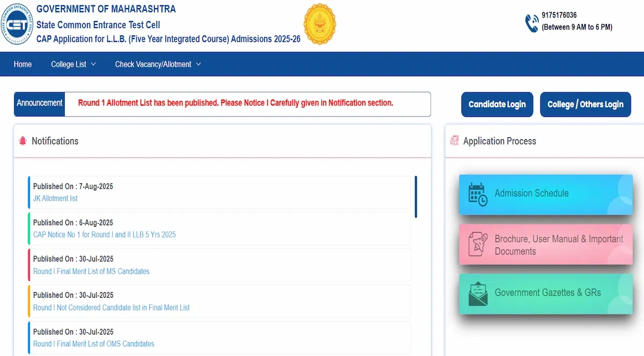Image resolution: width=644 pixels, height=356 pixels.
Task: Open Government Gazettes & GRs card
Action: coord(546,294)
